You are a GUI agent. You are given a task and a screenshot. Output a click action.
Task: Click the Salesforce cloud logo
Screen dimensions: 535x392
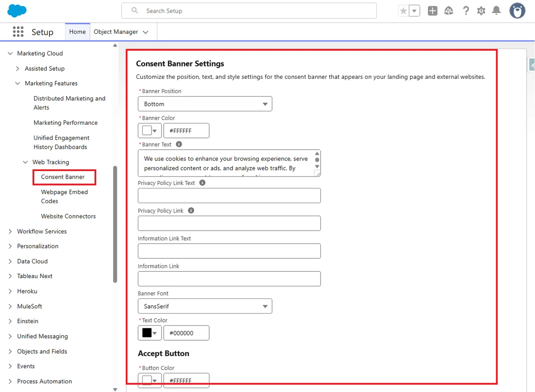click(x=17, y=10)
